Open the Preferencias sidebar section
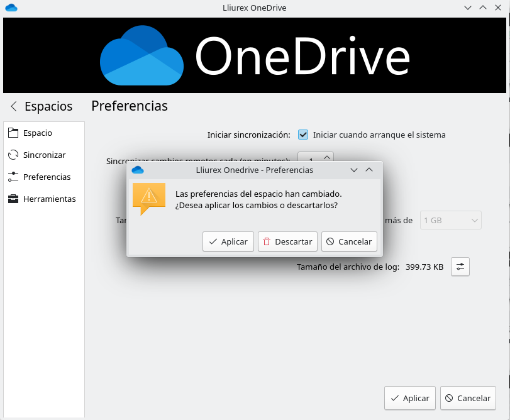Viewport: 510px width, 420px height. tap(44, 177)
